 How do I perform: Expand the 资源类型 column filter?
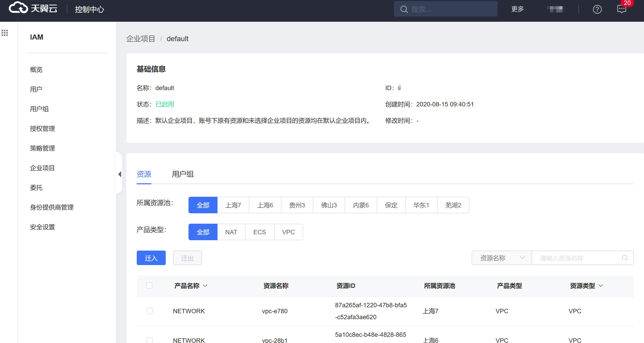coord(601,286)
